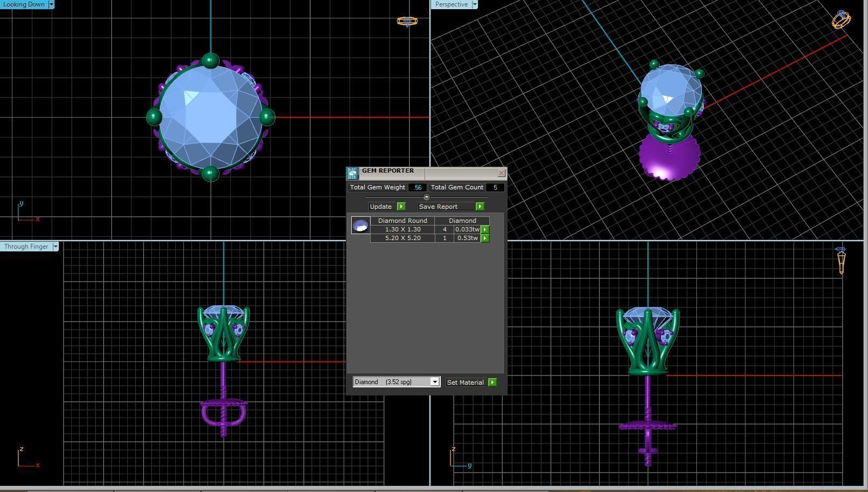Click the "Total Gem Weight" label

[x=378, y=187]
